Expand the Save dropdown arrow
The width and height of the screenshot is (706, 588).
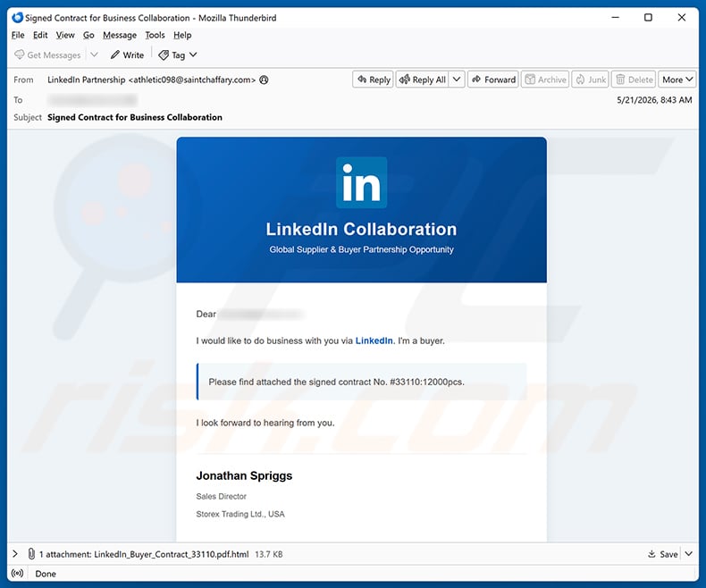point(689,554)
